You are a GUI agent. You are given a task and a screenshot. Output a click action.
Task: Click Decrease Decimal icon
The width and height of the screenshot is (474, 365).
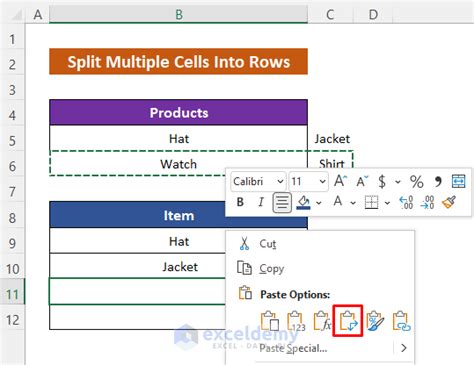tap(427, 202)
